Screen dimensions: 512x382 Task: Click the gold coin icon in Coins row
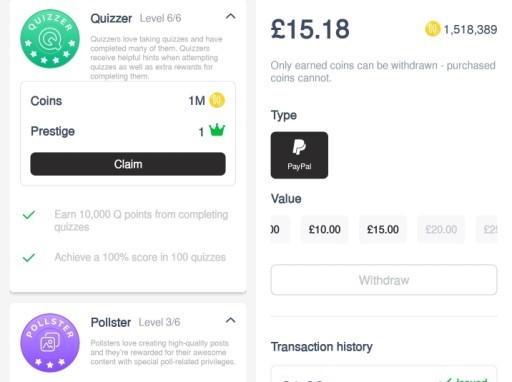point(217,100)
